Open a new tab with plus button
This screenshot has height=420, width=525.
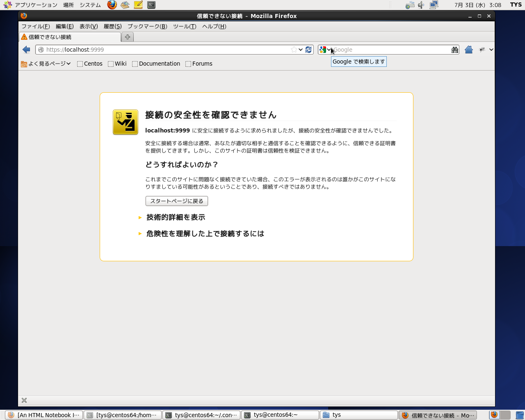(128, 37)
